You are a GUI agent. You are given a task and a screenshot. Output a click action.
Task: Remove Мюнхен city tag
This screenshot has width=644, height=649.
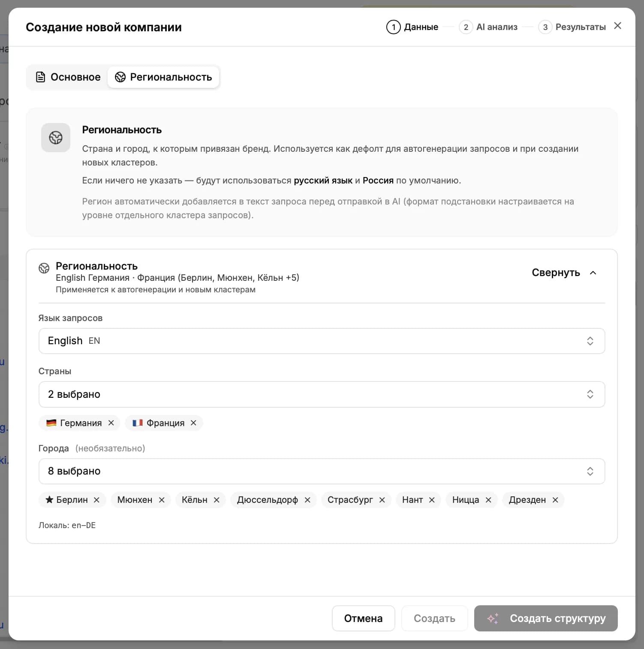(162, 500)
